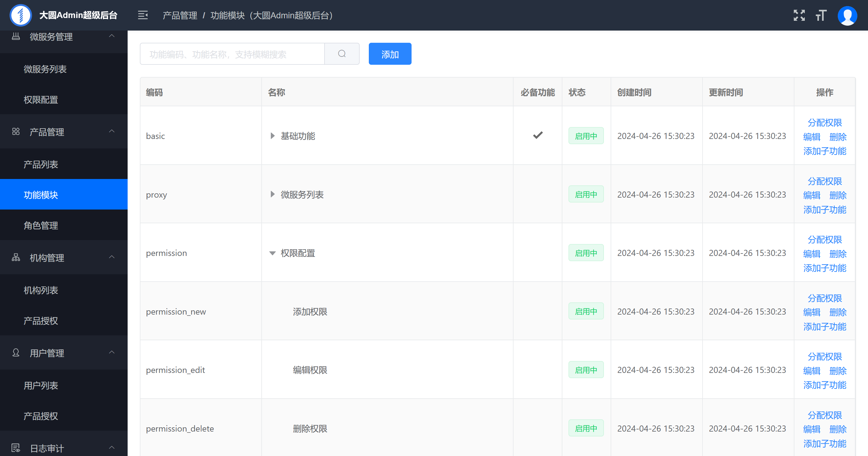Collapse the 日志审计 menu chevron
This screenshot has height=456, width=868.
[112, 447]
